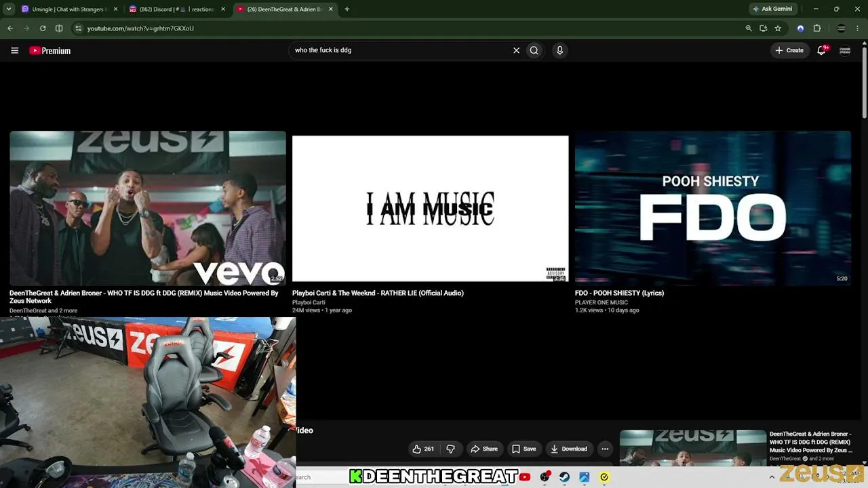Open YouTube notifications bell
This screenshot has width=868, height=488.
point(821,50)
